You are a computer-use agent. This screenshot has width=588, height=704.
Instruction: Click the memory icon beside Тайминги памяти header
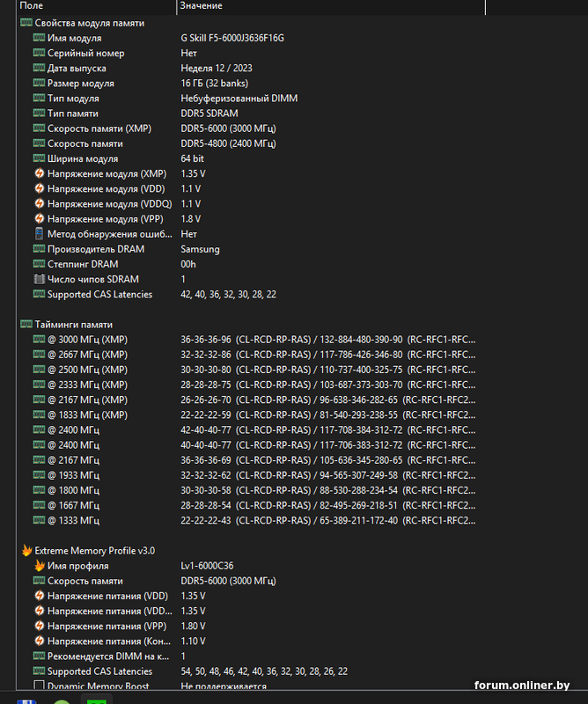point(26,324)
